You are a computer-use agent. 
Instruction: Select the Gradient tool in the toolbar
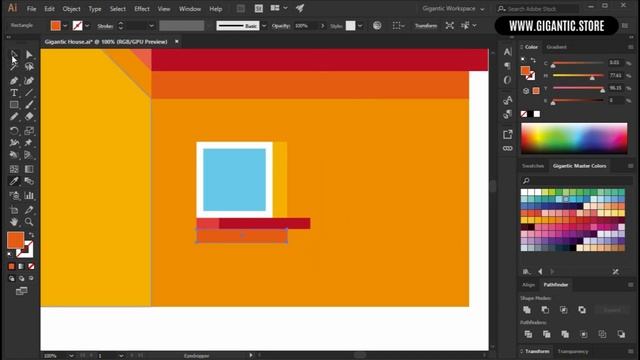click(29, 169)
